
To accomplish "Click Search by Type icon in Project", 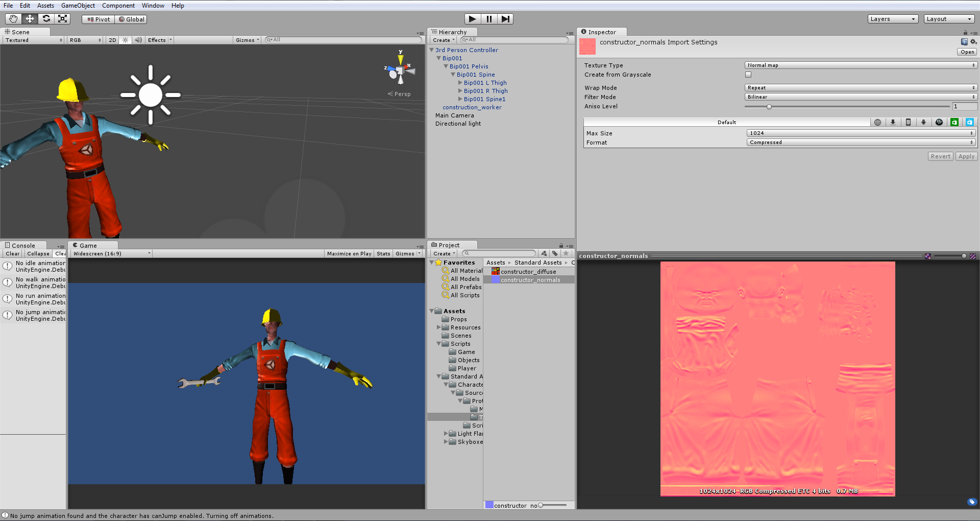I will pos(544,253).
